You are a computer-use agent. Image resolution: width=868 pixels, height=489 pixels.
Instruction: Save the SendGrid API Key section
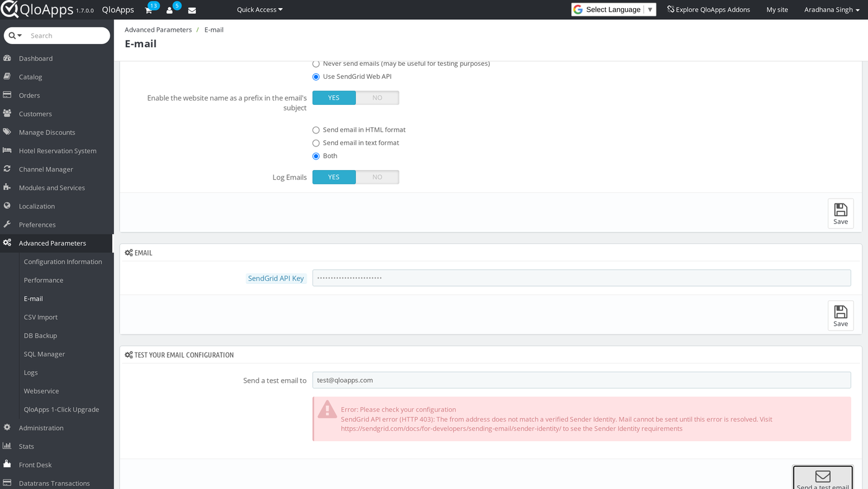[841, 315]
